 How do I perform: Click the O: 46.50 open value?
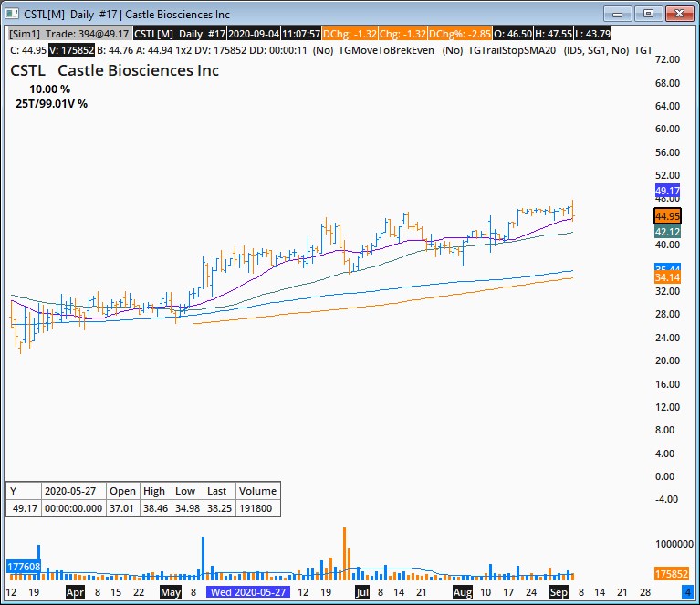click(x=513, y=34)
